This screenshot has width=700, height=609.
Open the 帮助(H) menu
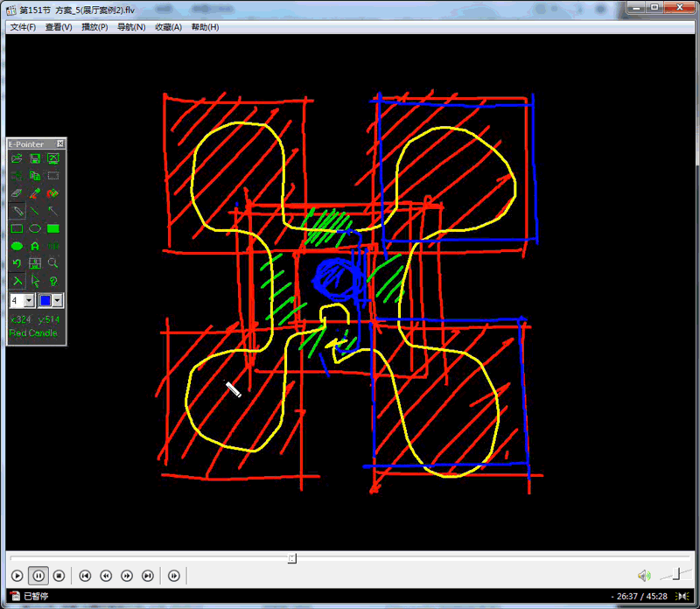(x=205, y=27)
